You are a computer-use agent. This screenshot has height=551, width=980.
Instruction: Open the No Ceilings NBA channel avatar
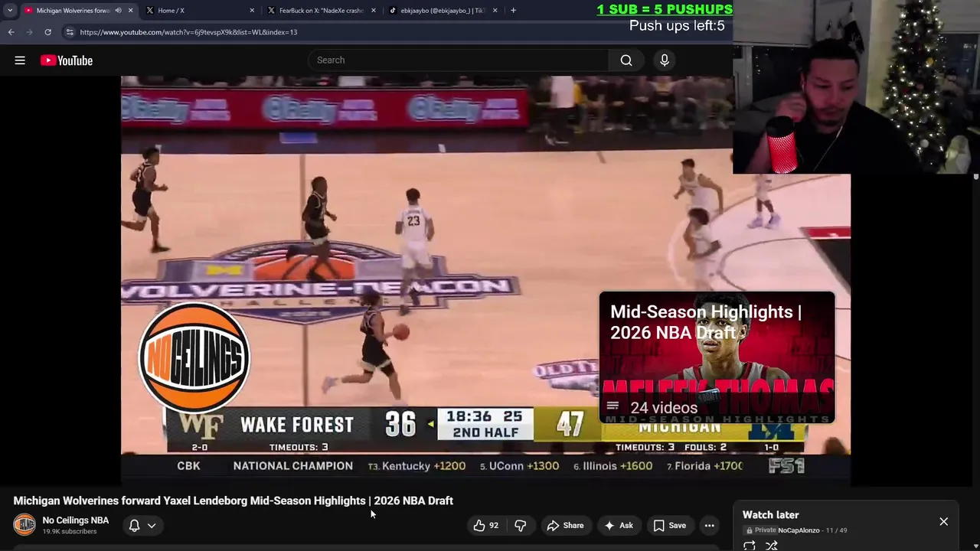point(24,525)
